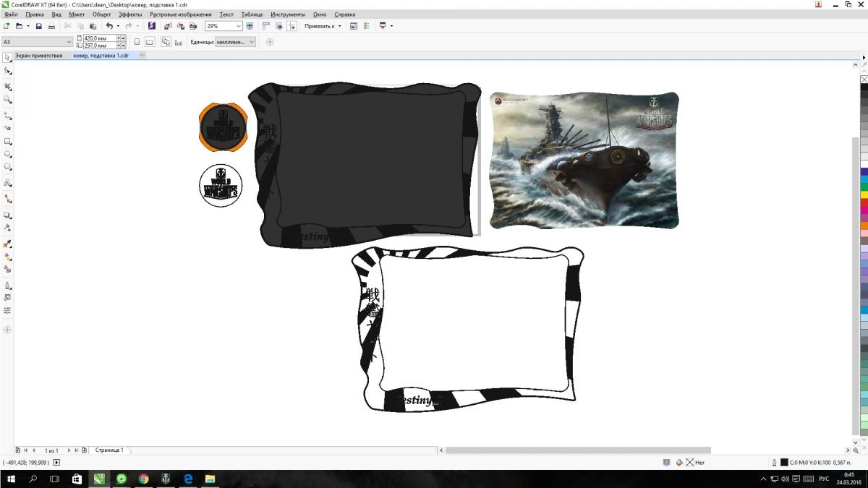
Task: Toggle the guidelines display
Action: (292, 26)
